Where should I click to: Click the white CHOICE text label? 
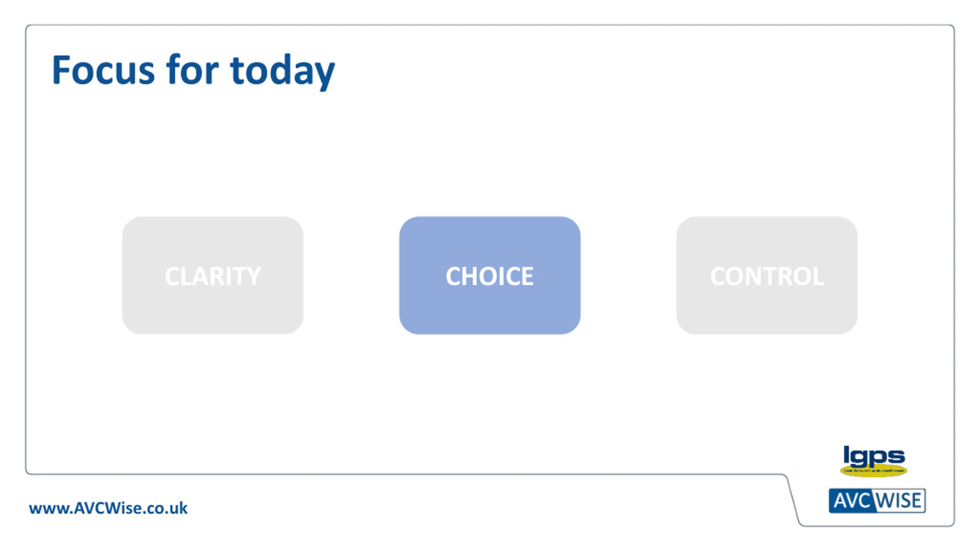pyautogui.click(x=490, y=276)
